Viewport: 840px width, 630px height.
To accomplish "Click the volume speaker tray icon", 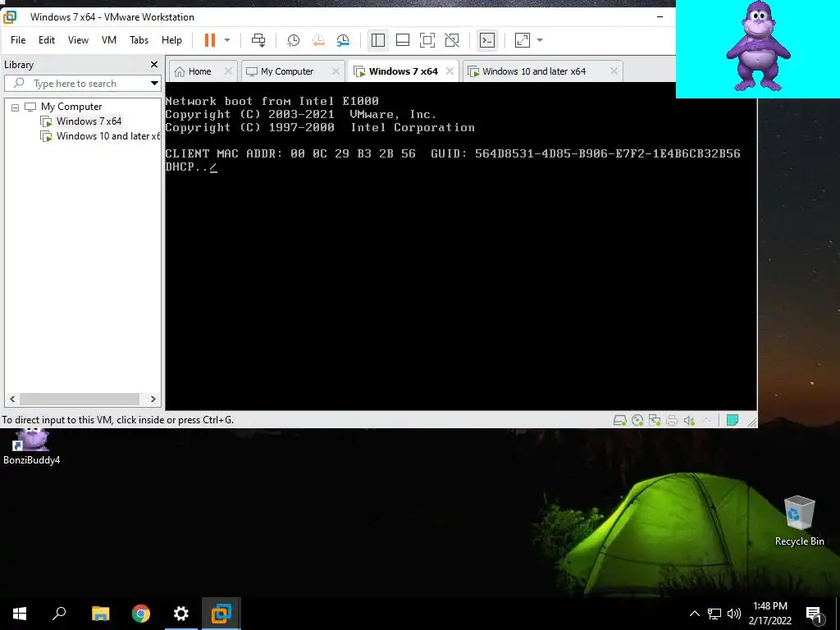I will click(x=734, y=614).
